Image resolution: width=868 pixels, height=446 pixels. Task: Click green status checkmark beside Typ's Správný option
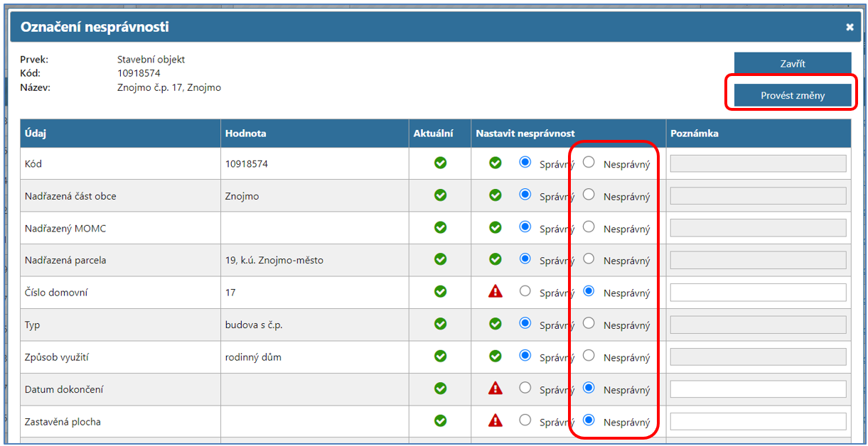coord(495,324)
